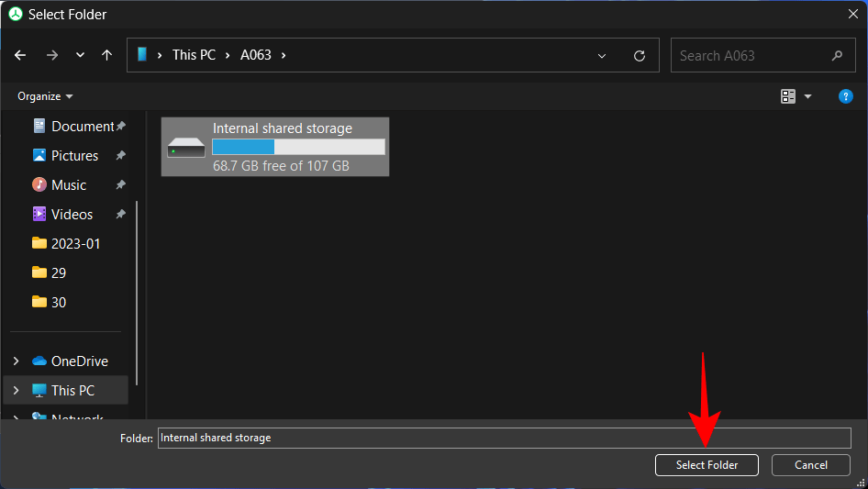Screen dimensions: 868x489
Task: Select the Internal shared storage drive icon
Action: (186, 148)
